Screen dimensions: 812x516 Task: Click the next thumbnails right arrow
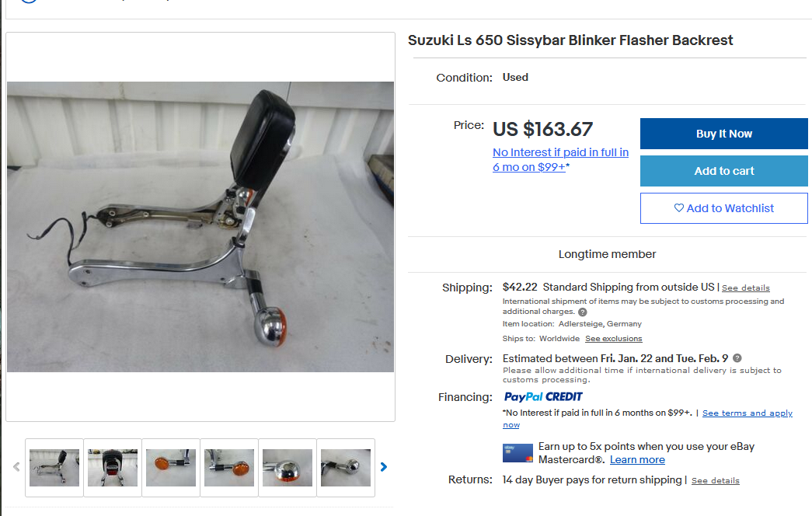[x=384, y=467]
